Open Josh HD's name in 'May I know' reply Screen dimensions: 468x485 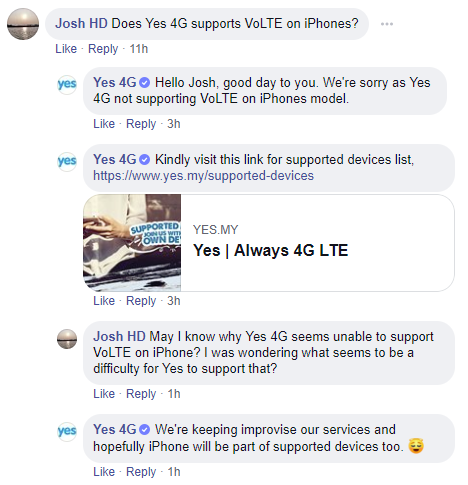point(119,336)
